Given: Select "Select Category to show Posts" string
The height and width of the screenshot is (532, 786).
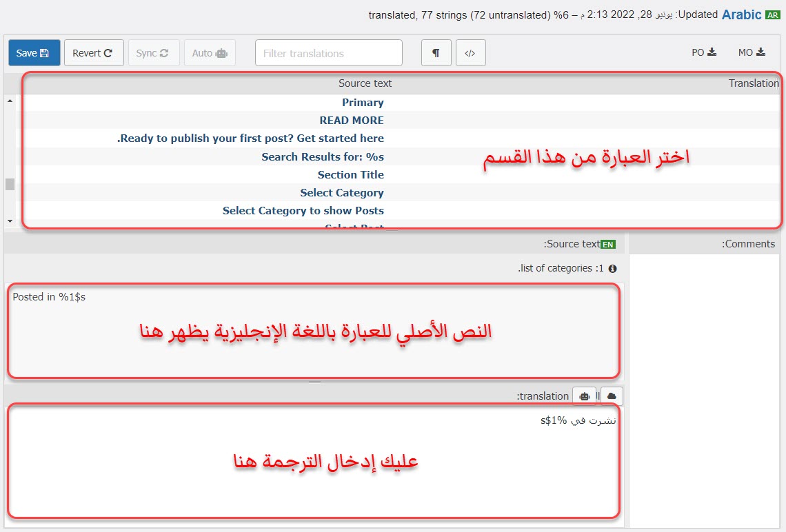Looking at the screenshot, I should [x=303, y=210].
